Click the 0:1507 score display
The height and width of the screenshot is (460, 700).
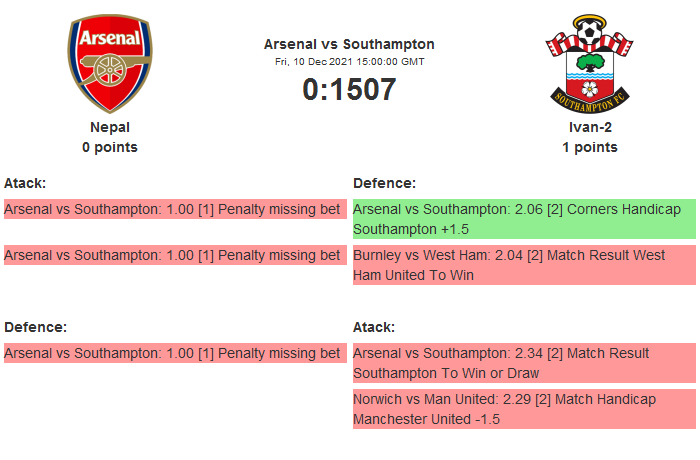[x=349, y=90]
